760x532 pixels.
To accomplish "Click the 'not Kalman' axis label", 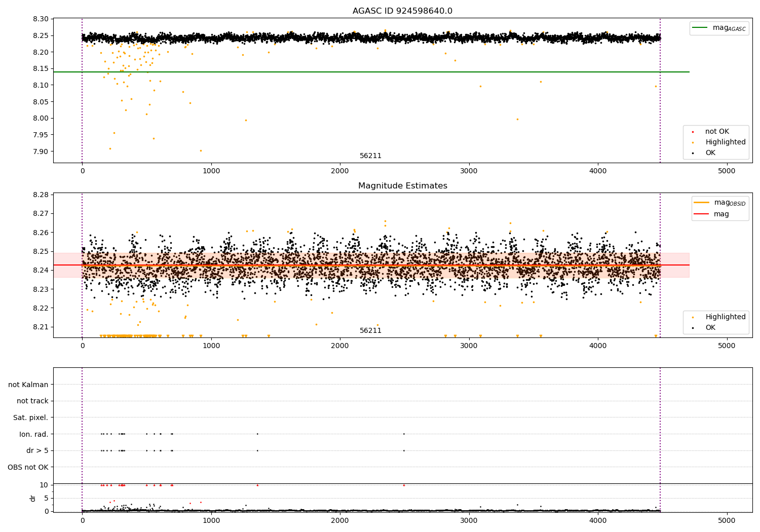I will (x=28, y=385).
